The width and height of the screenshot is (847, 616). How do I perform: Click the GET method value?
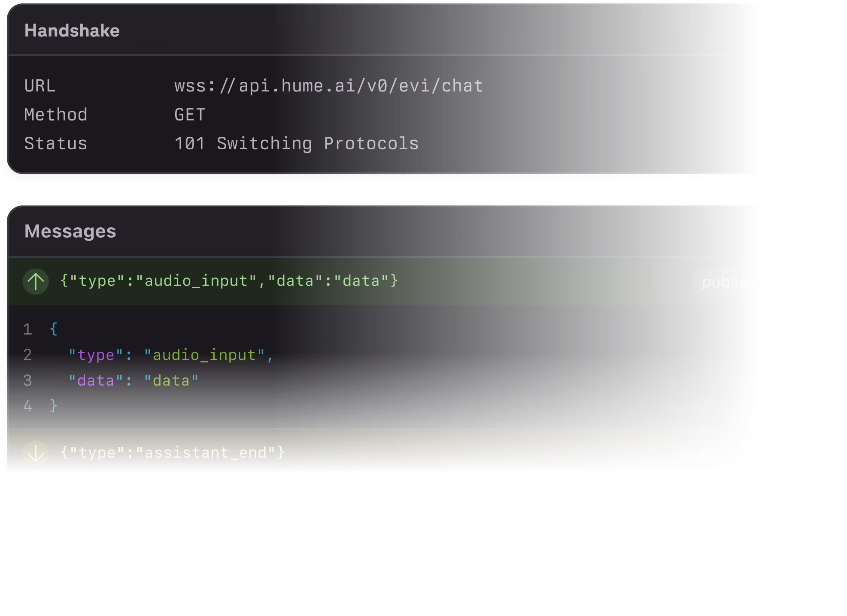190,115
